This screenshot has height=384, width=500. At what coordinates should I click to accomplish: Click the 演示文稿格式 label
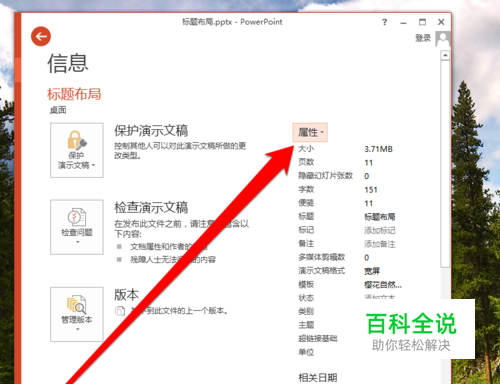[x=321, y=271]
